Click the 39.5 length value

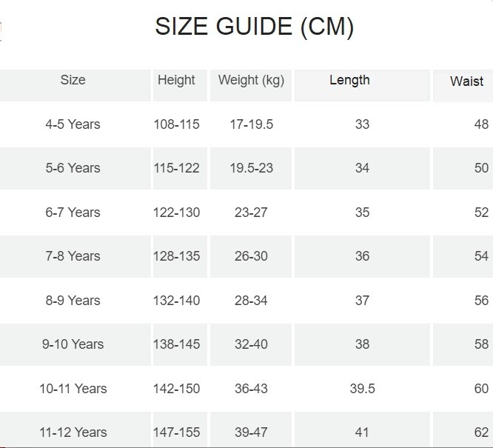[x=361, y=389]
